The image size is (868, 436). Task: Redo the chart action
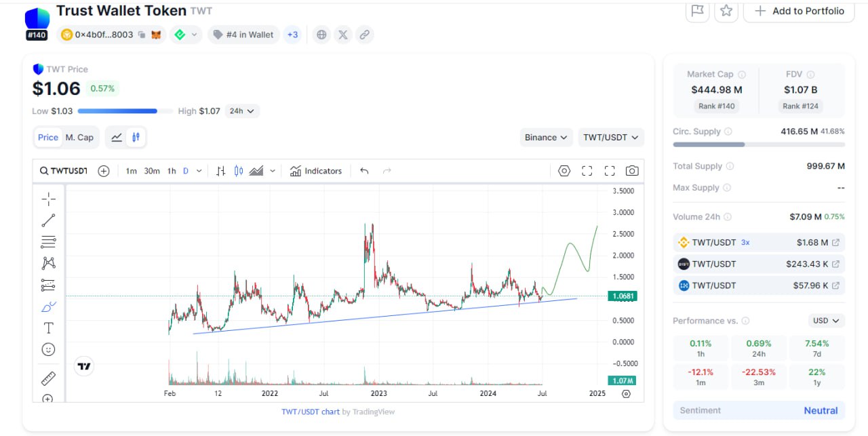(387, 171)
